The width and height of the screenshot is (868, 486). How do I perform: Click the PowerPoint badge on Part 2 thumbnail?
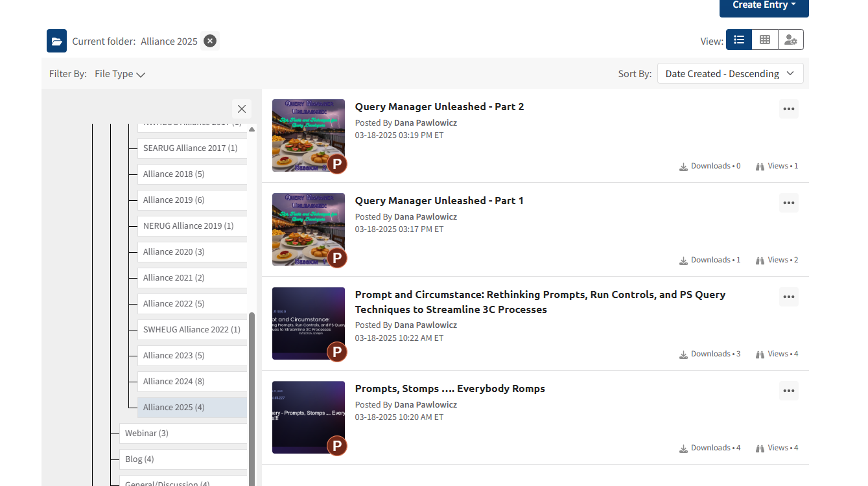(336, 164)
